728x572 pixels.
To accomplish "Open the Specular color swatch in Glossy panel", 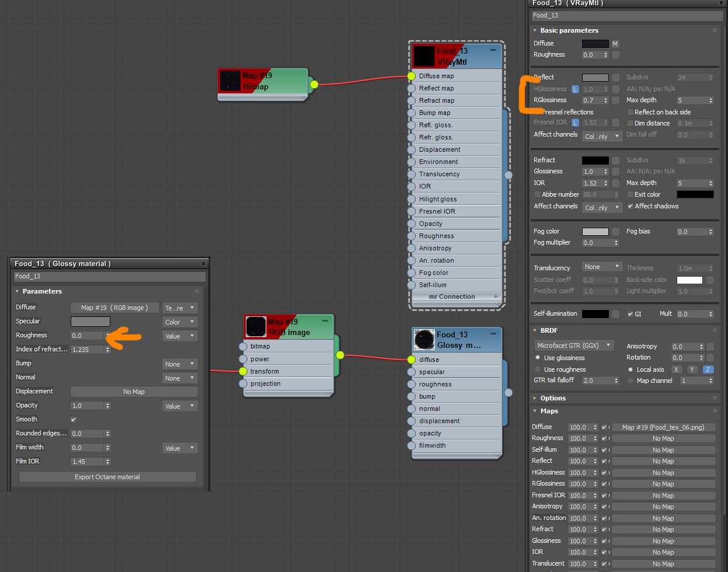I will coord(90,322).
